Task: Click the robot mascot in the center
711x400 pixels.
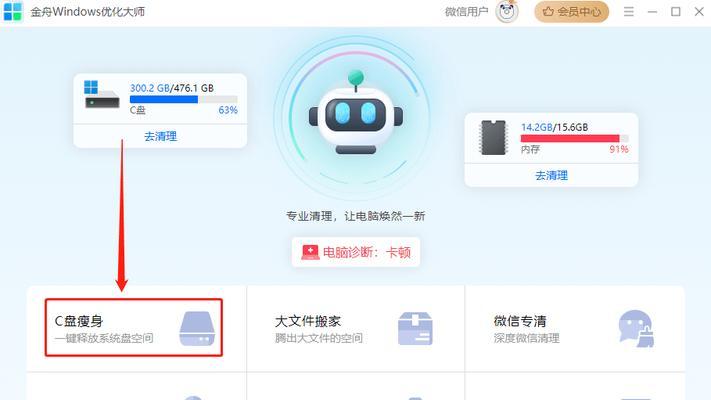Action: click(356, 113)
